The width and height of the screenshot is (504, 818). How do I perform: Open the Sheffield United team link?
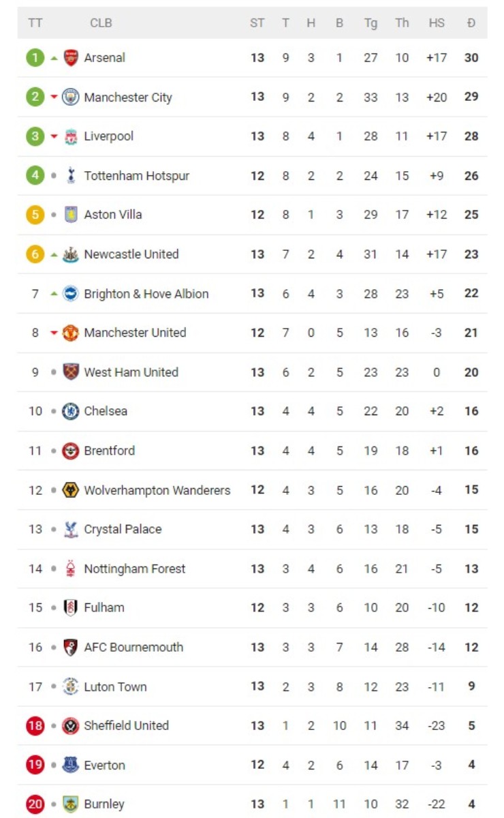pos(126,725)
